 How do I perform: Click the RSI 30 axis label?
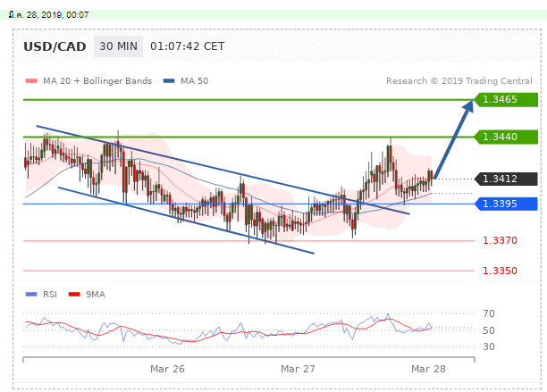[489, 346]
